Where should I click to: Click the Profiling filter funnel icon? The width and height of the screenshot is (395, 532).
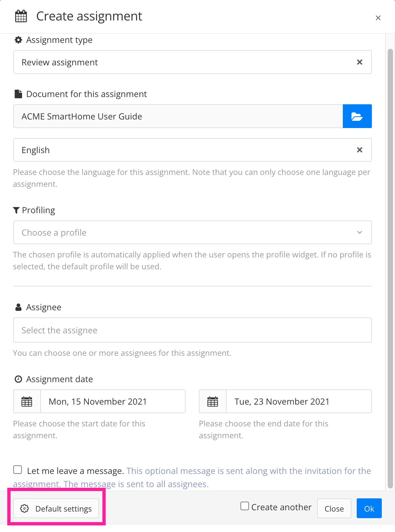tap(16, 210)
